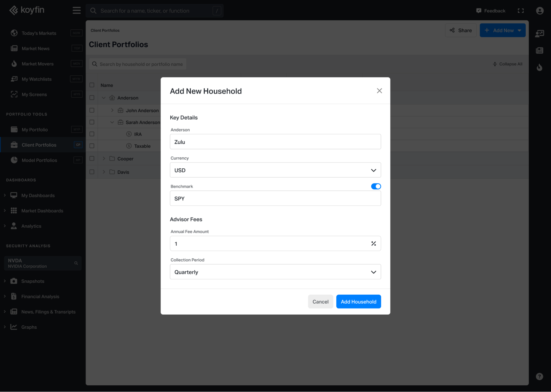The height and width of the screenshot is (392, 551).
Task: Disable the Benchmark toggle switch
Action: pyautogui.click(x=375, y=186)
